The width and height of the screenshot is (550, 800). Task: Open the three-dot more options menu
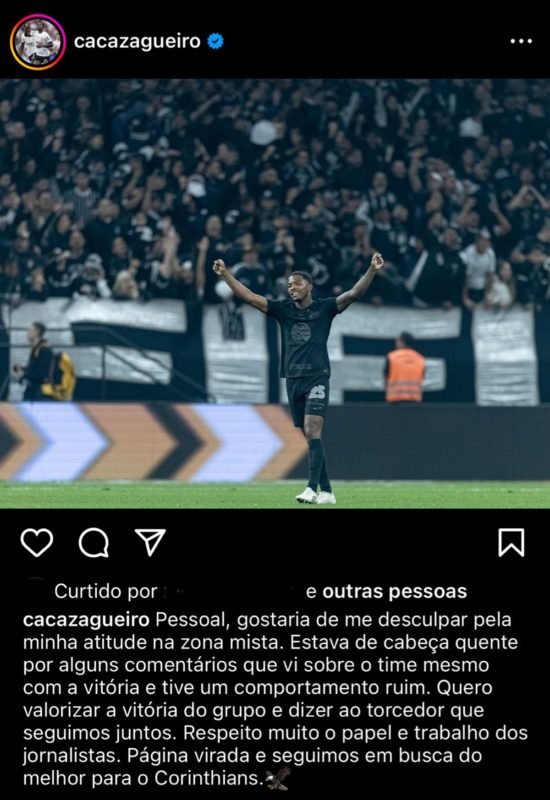coord(521,41)
